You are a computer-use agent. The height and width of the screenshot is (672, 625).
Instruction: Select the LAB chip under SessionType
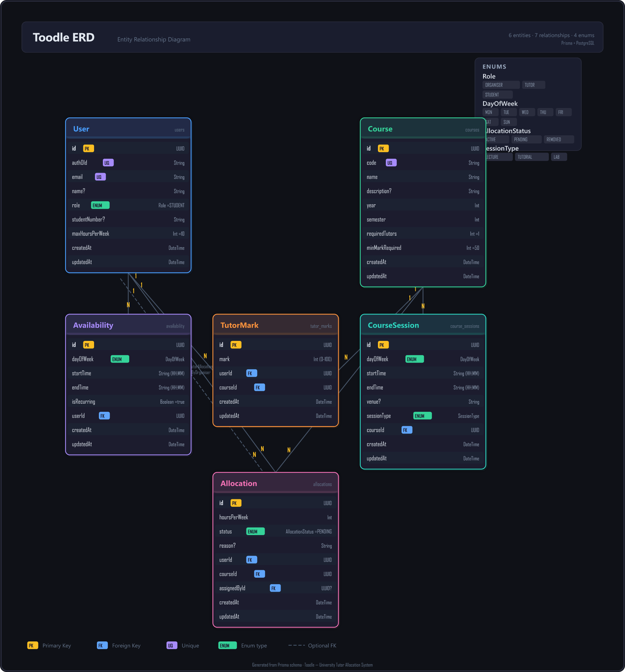559,157
